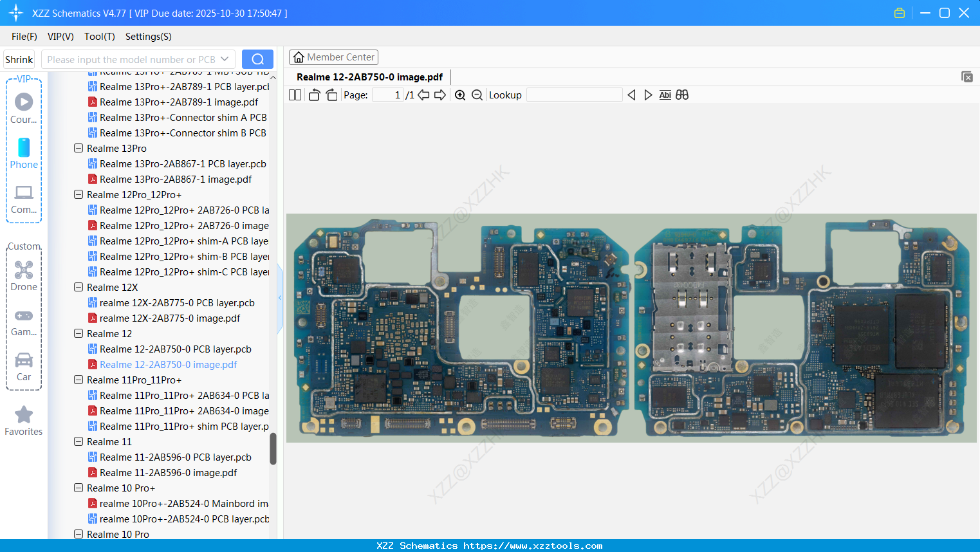Click the file tree vertical scrollbar thumb
980x552 pixels.
click(x=273, y=448)
